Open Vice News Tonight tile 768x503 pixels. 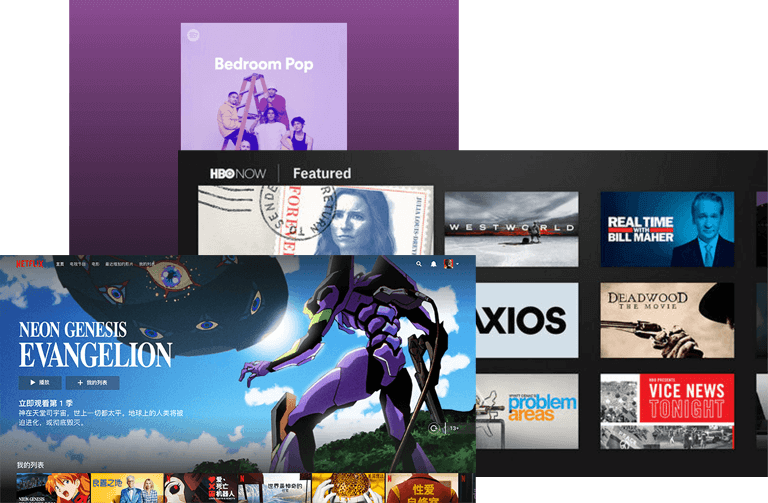point(667,411)
